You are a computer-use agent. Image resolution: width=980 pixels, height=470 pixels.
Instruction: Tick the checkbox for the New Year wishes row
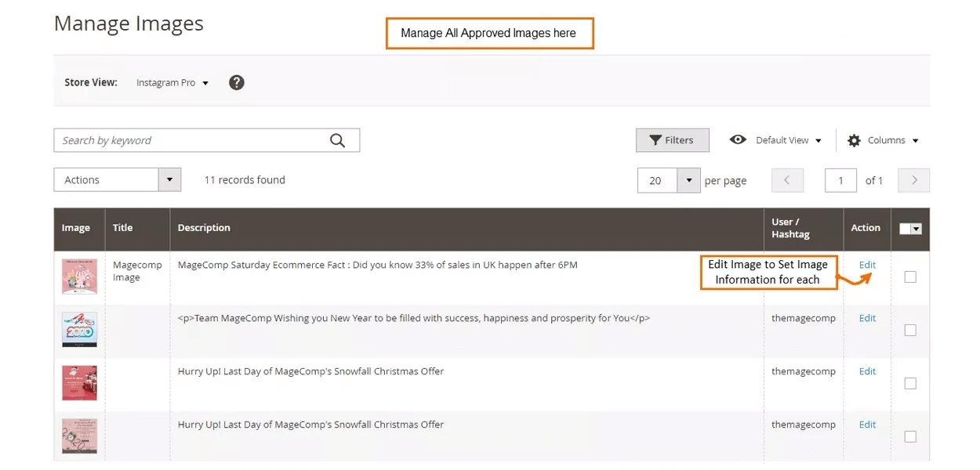pyautogui.click(x=910, y=330)
